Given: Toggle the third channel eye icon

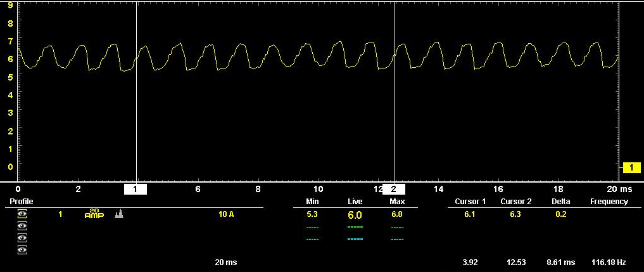Looking at the screenshot, I should [23, 238].
